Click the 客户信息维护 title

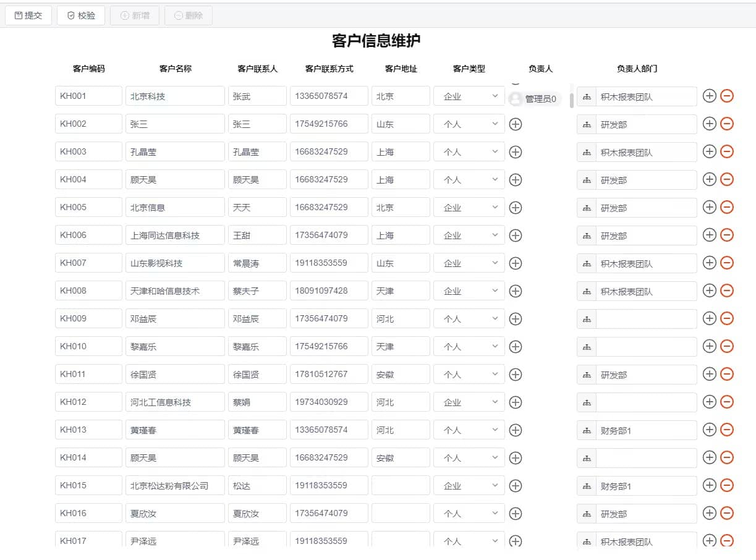[x=376, y=41]
